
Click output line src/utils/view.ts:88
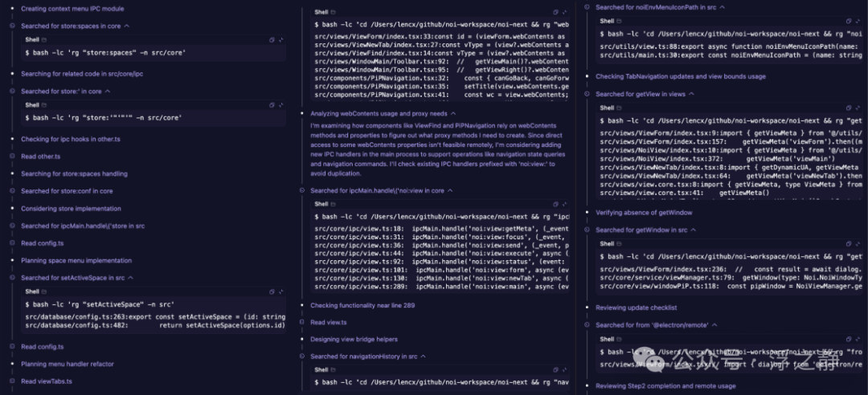tap(731, 47)
